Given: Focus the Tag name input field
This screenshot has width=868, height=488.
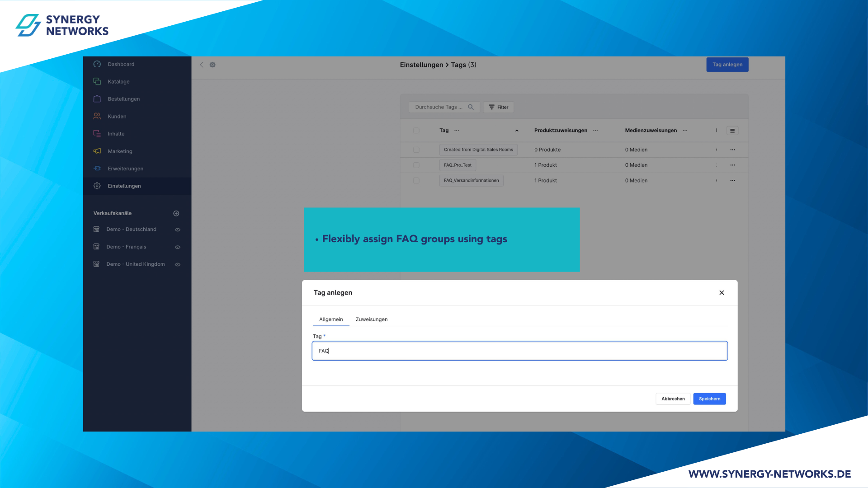Looking at the screenshot, I should (x=519, y=351).
